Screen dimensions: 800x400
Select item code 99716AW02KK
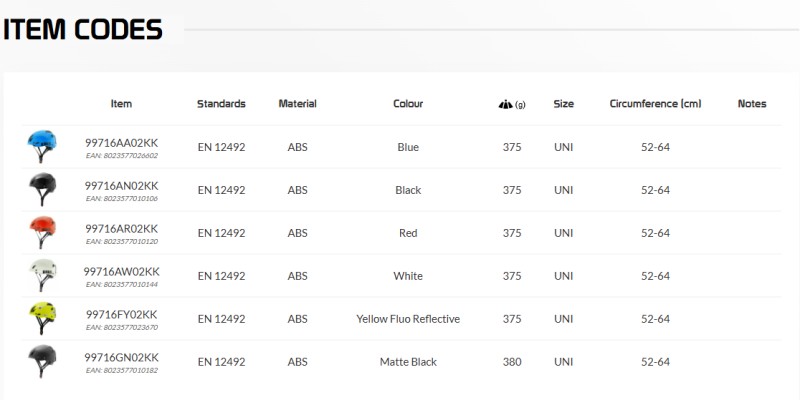[x=121, y=271]
